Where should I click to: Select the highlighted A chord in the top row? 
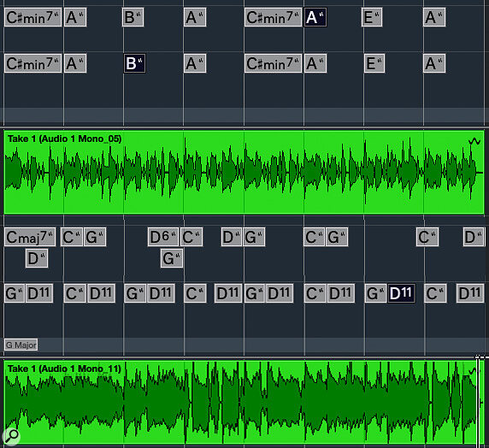click(315, 17)
